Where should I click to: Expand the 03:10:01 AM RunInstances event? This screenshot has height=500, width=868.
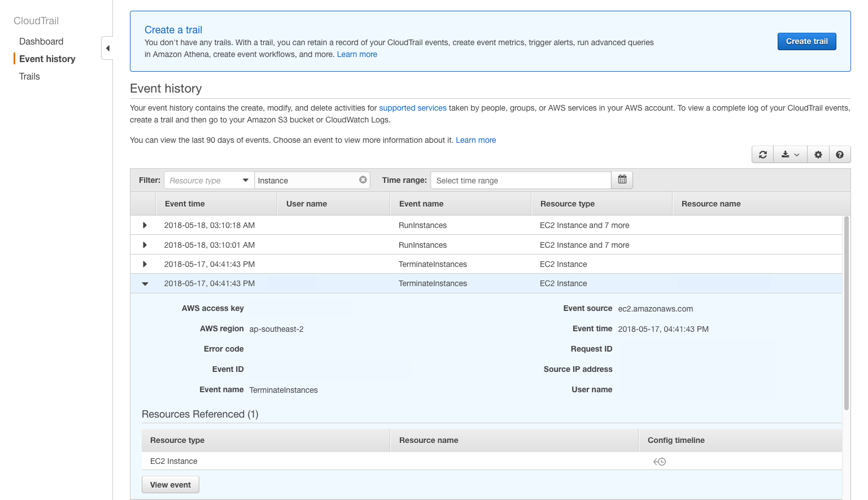(x=145, y=245)
